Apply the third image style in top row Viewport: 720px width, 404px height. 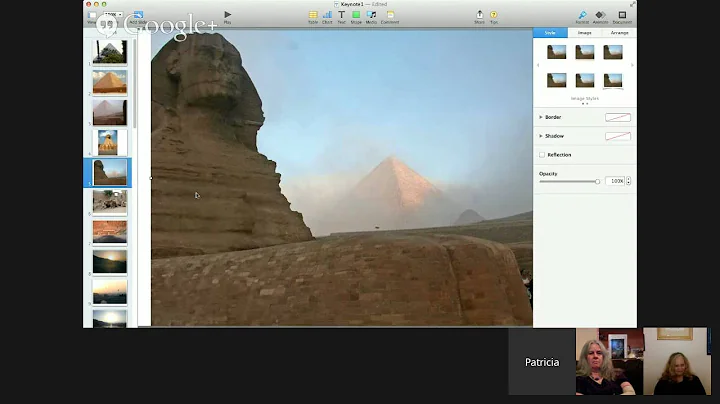click(613, 52)
